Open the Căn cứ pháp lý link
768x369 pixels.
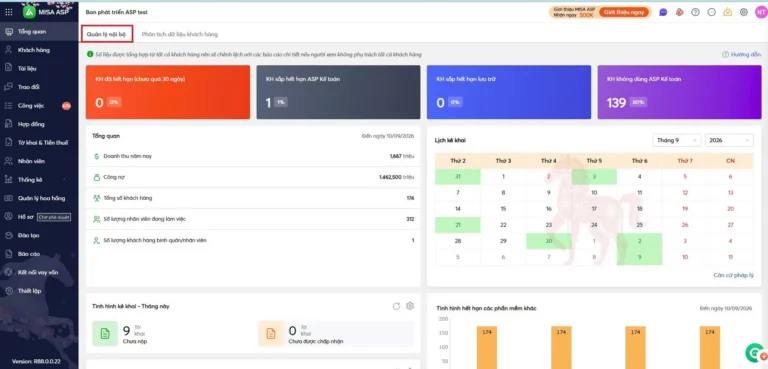coord(733,275)
